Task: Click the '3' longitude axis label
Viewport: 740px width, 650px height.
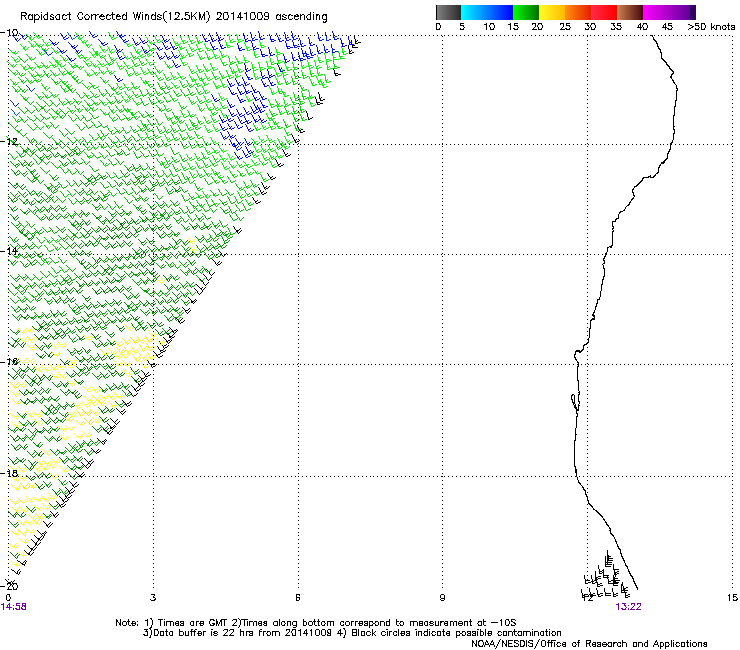Action: [153, 598]
